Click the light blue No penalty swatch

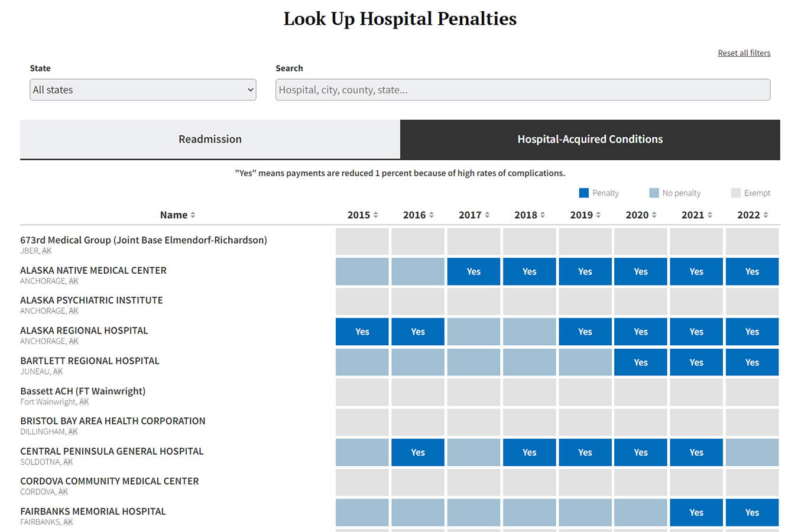tap(654, 193)
